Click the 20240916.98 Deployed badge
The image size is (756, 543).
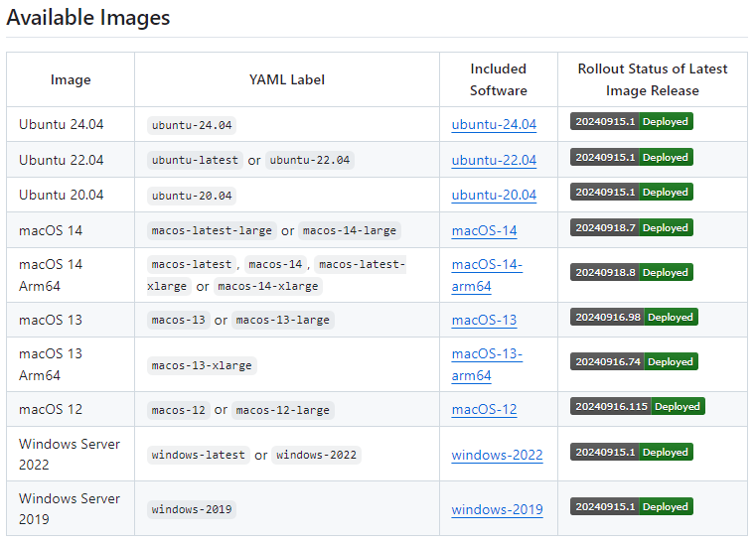[634, 317]
